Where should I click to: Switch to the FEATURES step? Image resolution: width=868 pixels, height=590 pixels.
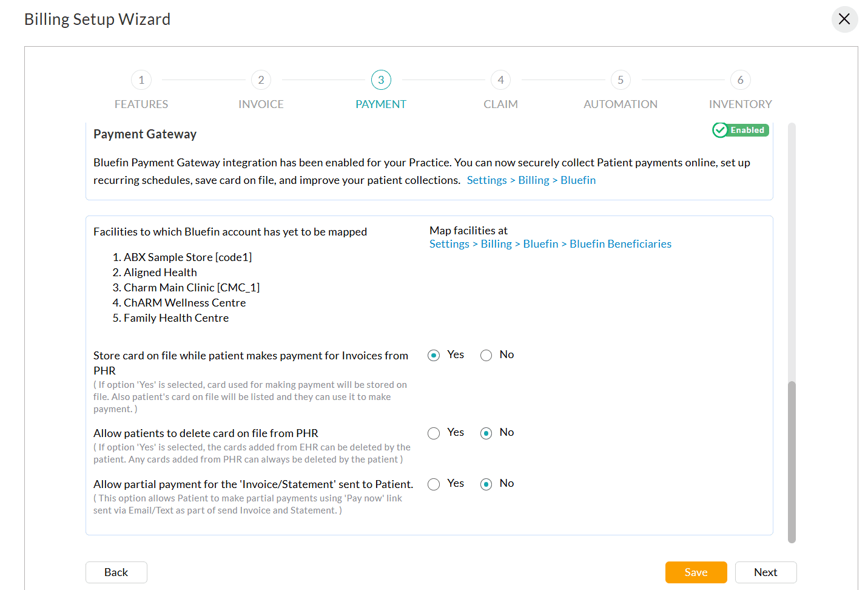[141, 104]
